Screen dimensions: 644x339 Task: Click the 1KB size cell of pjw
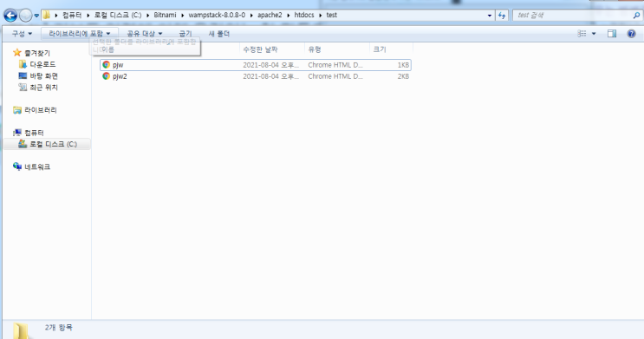[403, 65]
